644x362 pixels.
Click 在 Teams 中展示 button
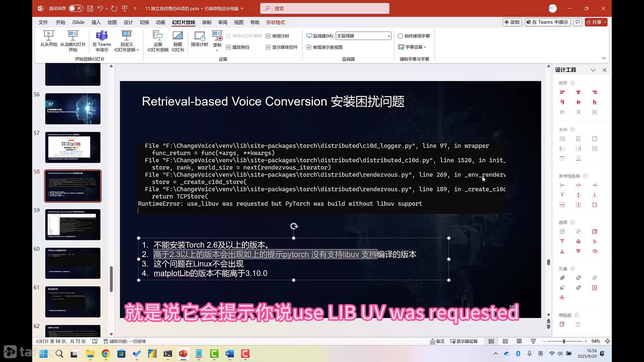coord(547,22)
